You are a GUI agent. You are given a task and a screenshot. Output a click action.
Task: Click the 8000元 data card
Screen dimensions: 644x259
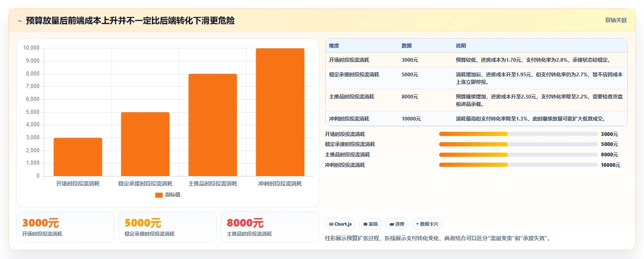(270, 227)
